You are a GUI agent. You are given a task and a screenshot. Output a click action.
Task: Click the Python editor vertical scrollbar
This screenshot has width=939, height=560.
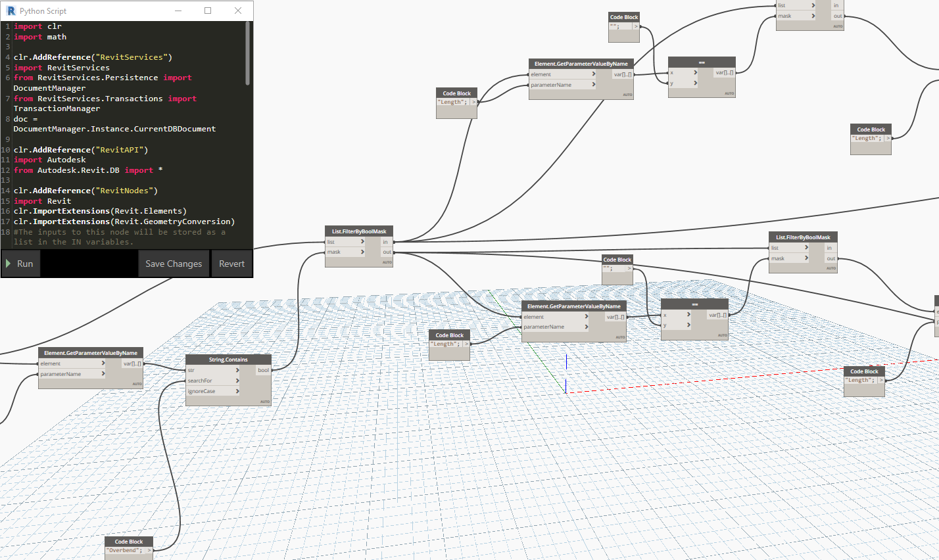pos(247,53)
